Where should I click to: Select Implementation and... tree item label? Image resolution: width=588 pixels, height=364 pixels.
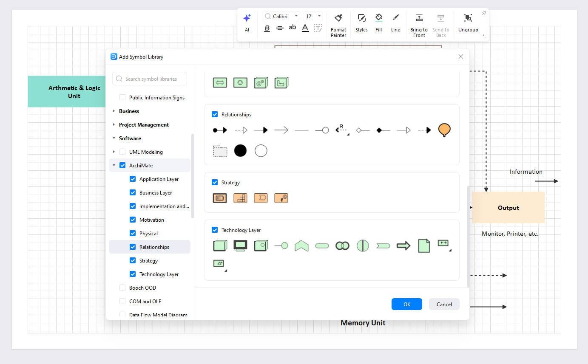(164, 206)
